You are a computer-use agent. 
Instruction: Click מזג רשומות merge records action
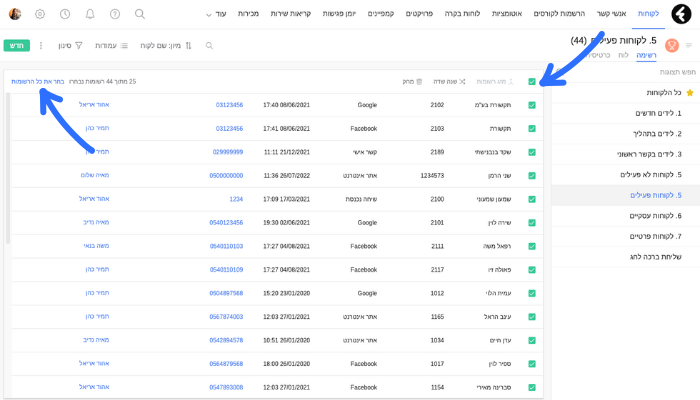coord(495,81)
